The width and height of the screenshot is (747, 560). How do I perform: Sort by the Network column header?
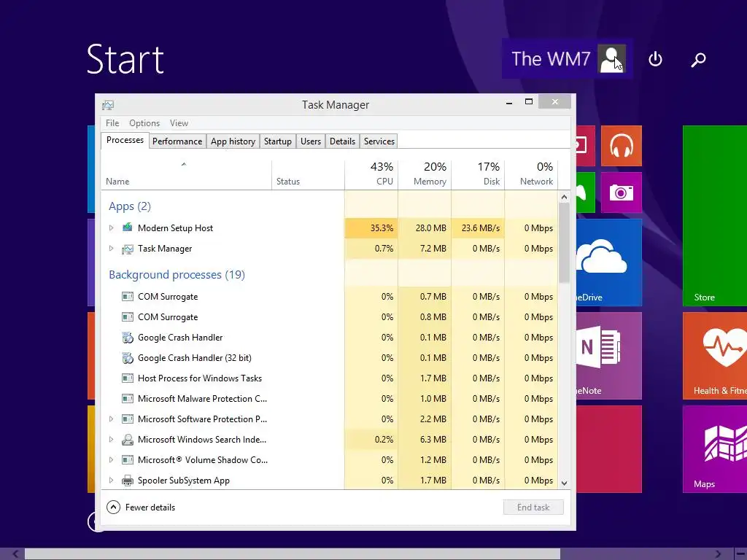(x=531, y=174)
